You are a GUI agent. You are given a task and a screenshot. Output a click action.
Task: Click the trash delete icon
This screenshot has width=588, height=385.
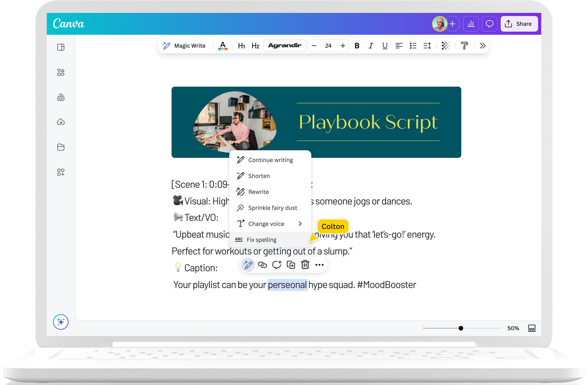point(305,265)
